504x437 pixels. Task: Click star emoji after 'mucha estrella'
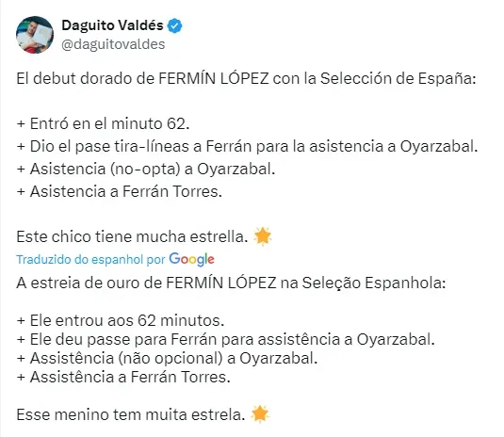262,236
